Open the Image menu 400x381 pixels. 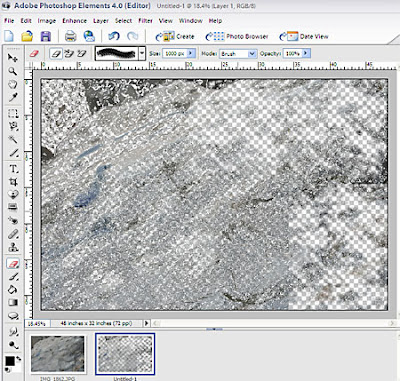click(x=47, y=21)
